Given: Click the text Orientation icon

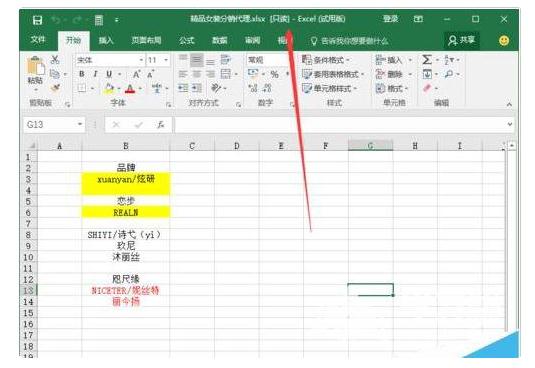Looking at the screenshot, I should [216, 88].
